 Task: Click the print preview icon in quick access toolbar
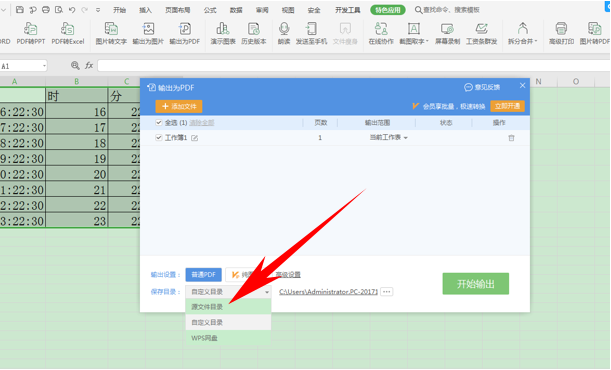click(59, 10)
